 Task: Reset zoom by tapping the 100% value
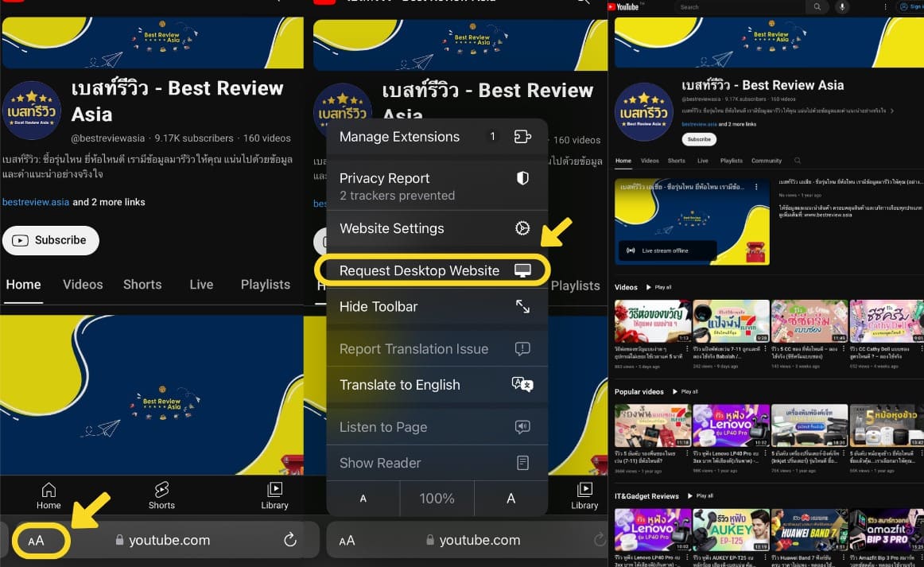[437, 499]
